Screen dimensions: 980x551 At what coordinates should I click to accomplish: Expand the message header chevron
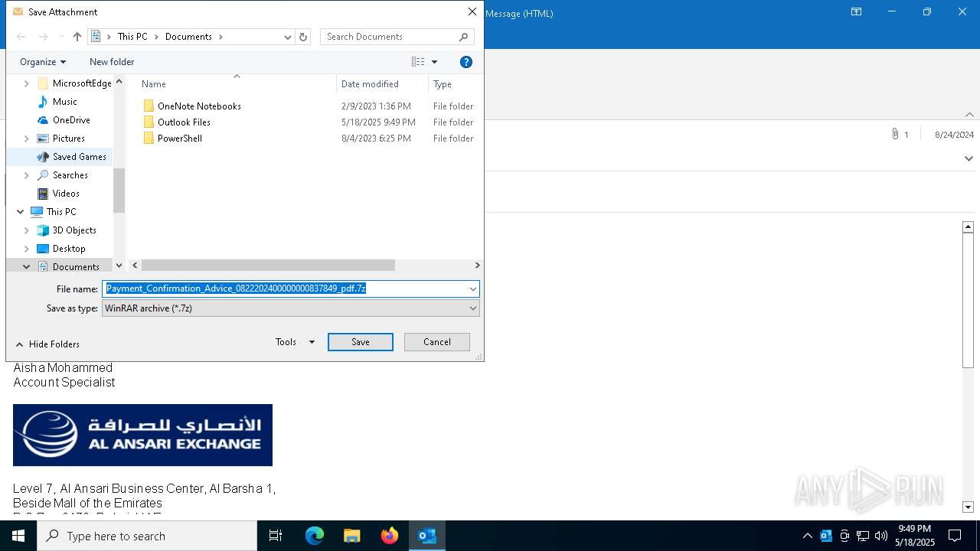pos(969,158)
